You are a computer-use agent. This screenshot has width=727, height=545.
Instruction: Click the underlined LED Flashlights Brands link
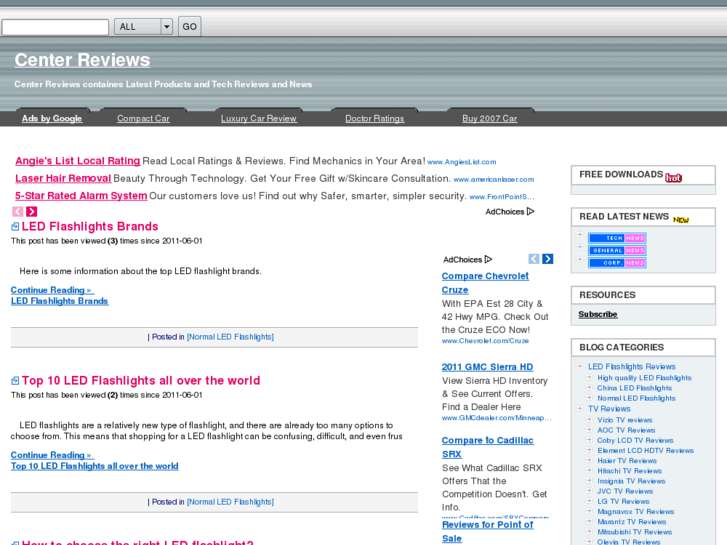60,301
